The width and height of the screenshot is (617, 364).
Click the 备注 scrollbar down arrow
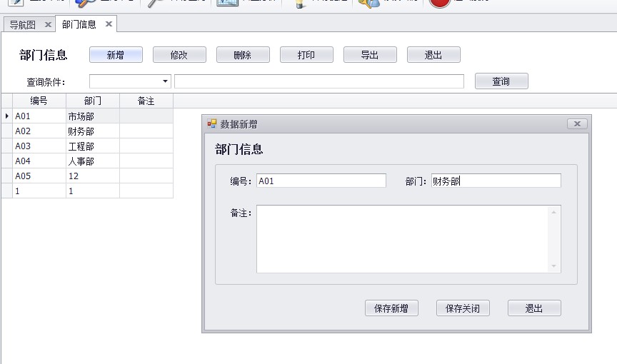tap(554, 266)
